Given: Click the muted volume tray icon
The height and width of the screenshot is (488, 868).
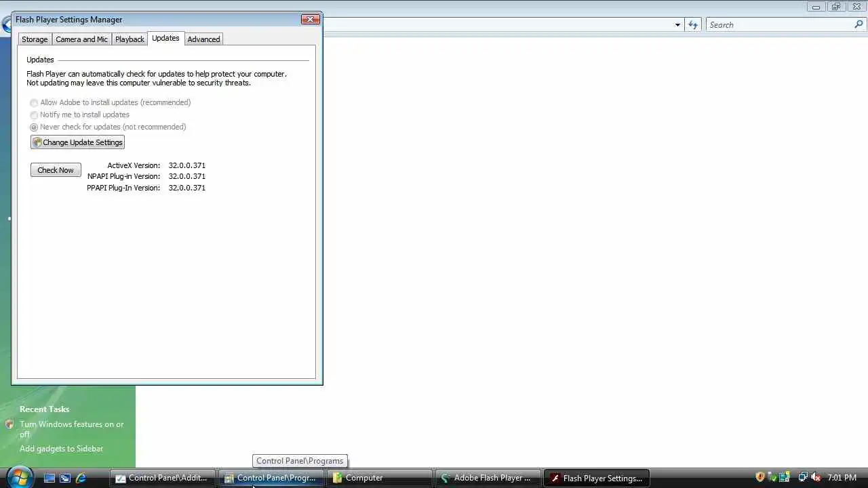Looking at the screenshot, I should [816, 477].
